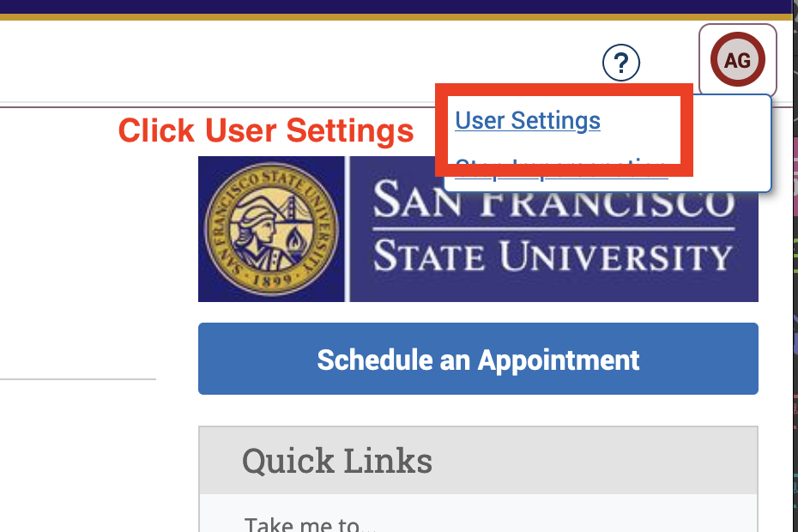Open the AG user avatar menu

click(x=737, y=59)
